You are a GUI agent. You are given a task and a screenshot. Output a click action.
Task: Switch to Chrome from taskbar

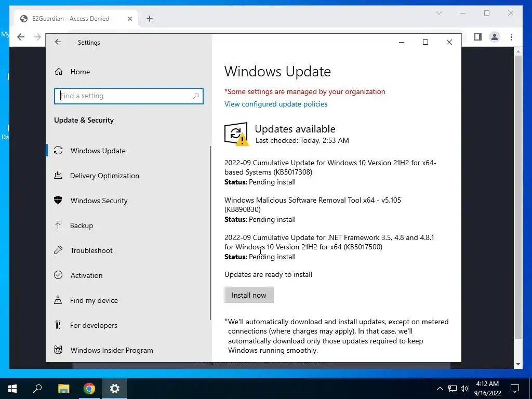pos(89,389)
